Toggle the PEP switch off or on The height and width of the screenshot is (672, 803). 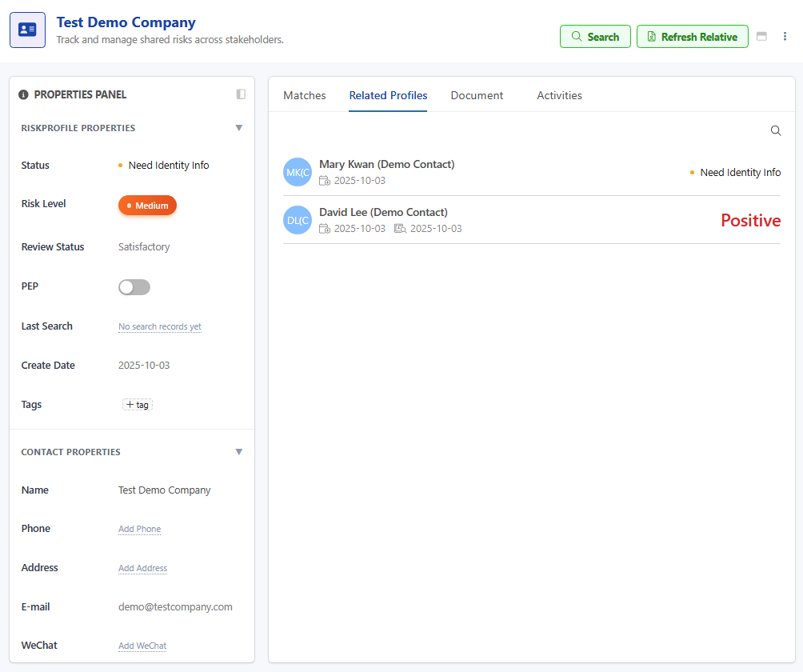pyautogui.click(x=134, y=286)
